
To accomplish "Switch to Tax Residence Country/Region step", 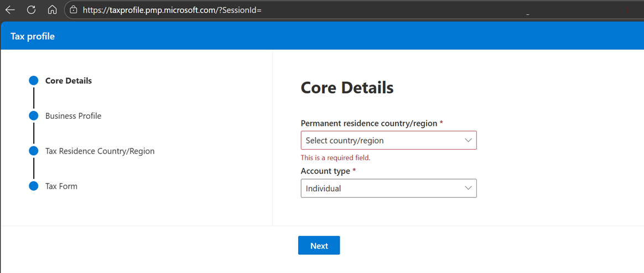I will tap(100, 151).
